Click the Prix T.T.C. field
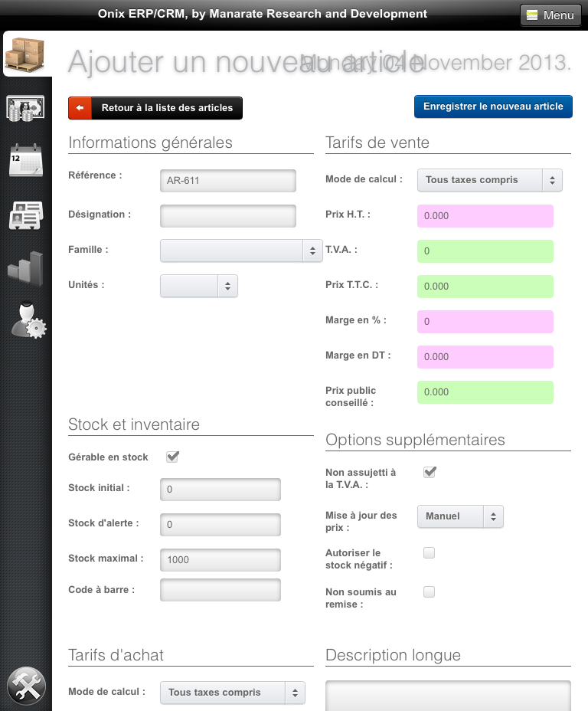 (x=485, y=287)
